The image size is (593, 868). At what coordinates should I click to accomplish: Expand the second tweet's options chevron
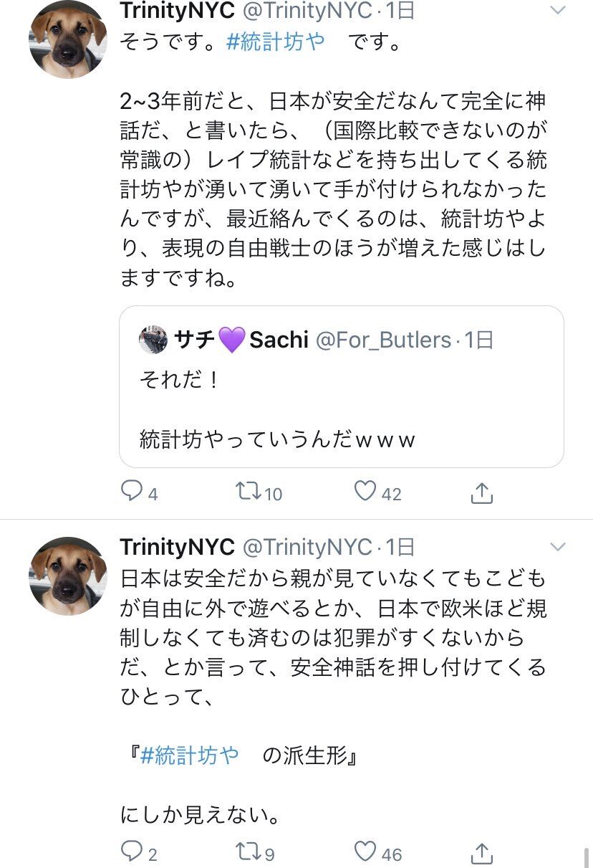click(557, 547)
